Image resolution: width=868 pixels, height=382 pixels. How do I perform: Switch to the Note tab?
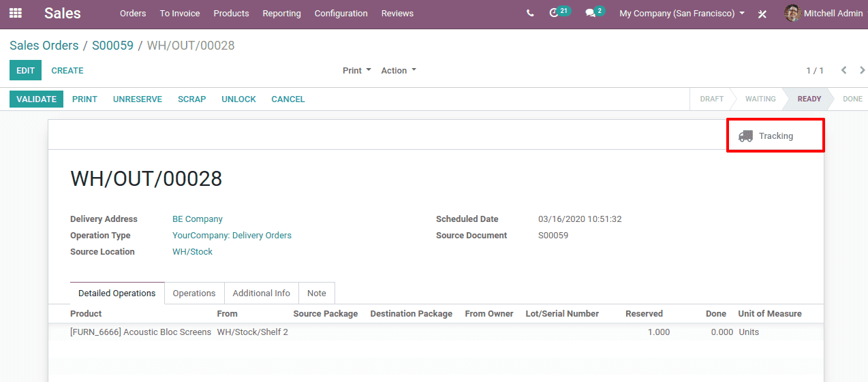point(317,293)
